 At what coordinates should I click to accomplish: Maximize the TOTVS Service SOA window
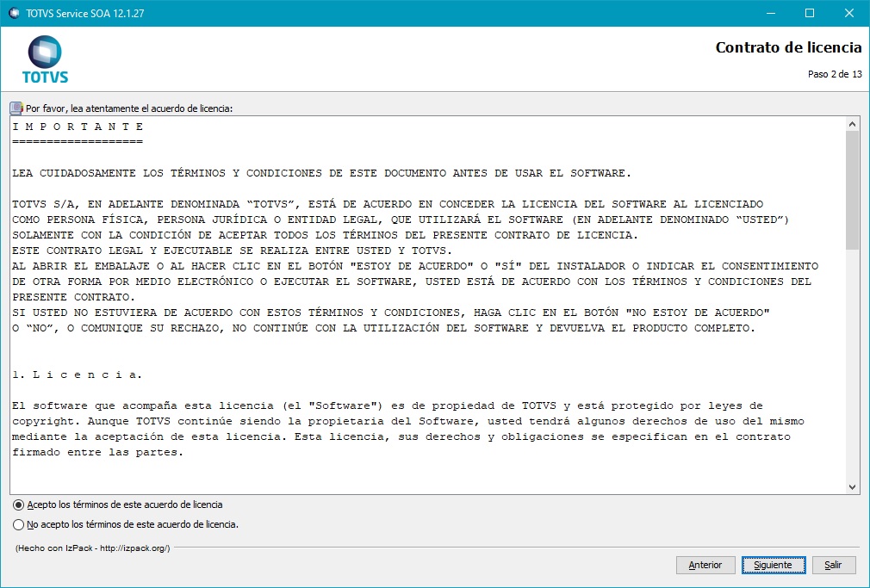(810, 13)
